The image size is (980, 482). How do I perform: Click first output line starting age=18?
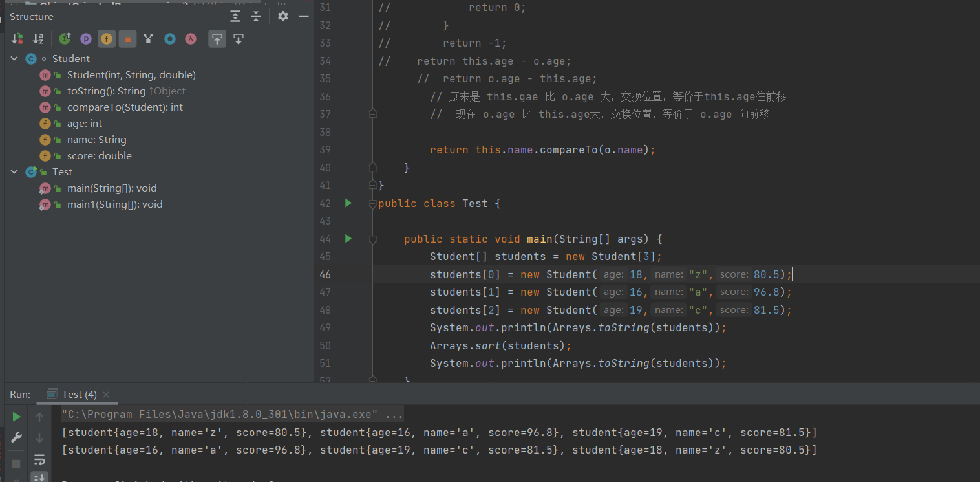point(439,432)
